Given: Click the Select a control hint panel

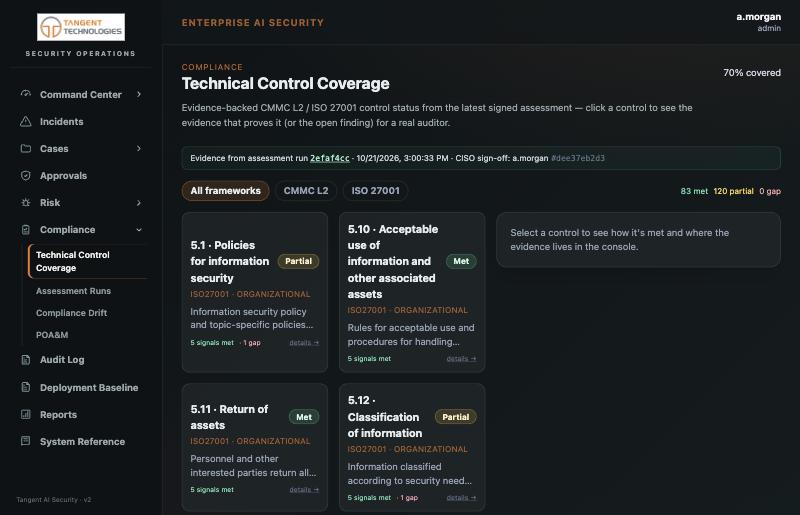Looking at the screenshot, I should pos(638,240).
